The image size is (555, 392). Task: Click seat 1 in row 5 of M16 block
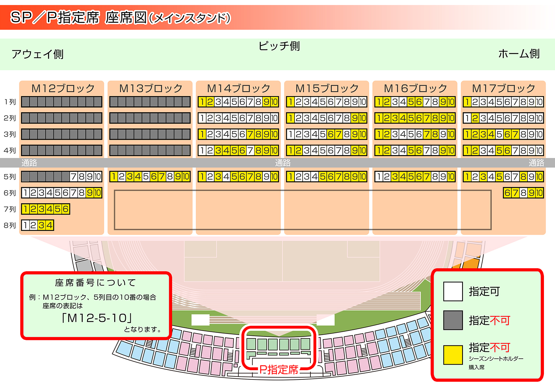pyautogui.click(x=379, y=177)
